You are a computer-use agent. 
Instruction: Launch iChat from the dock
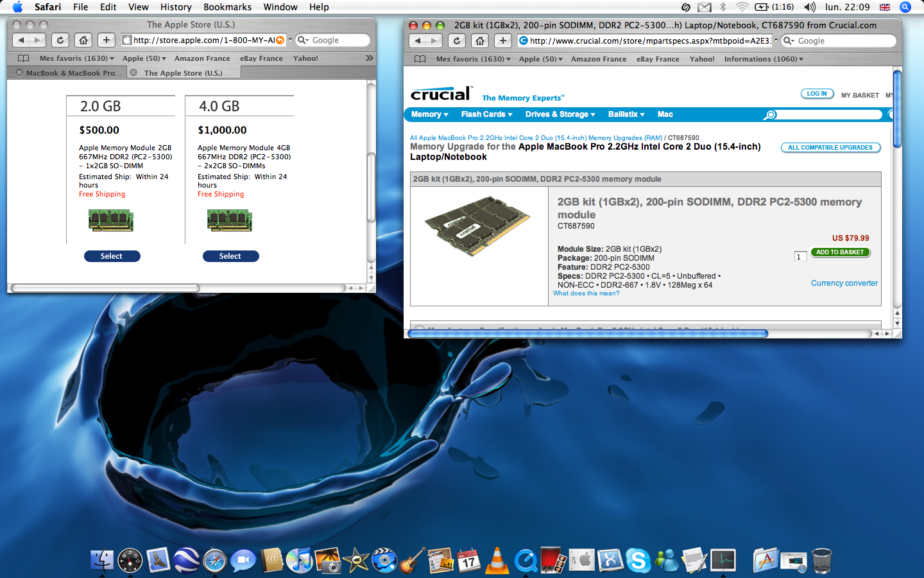pos(243,560)
